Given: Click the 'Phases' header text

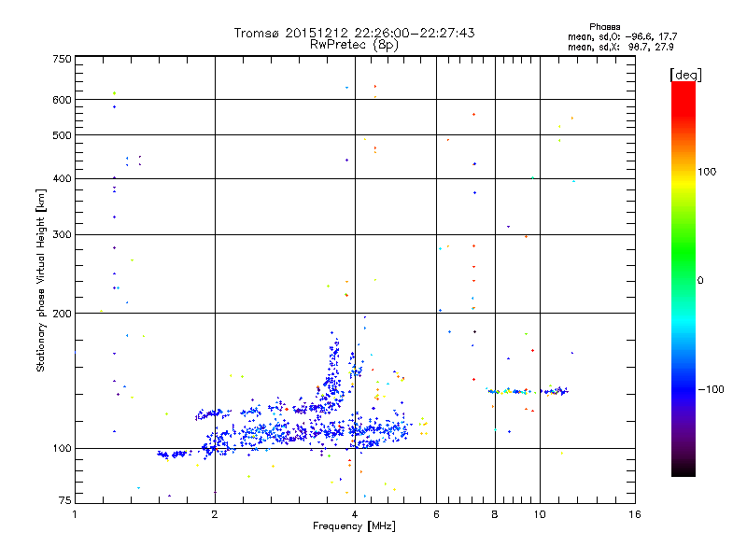Looking at the screenshot, I should coord(604,27).
